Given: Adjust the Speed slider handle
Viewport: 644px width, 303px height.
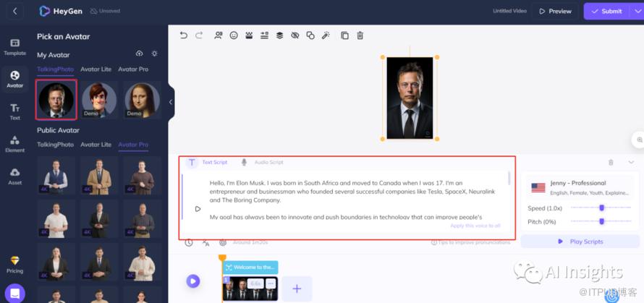Looking at the screenshot, I should (601, 208).
